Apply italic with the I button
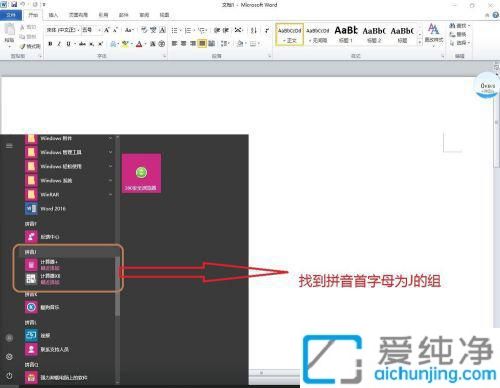The height and width of the screenshot is (388, 500). point(59,44)
